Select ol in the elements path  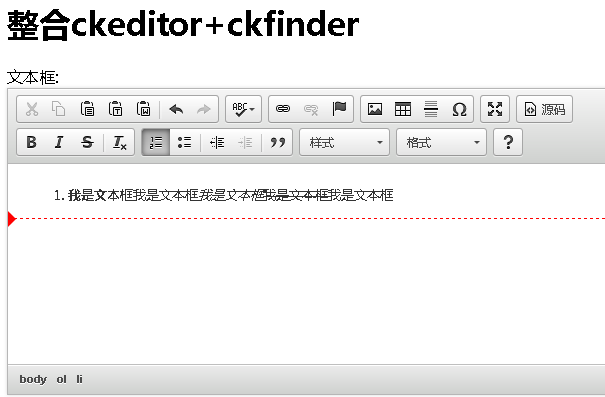(x=61, y=379)
